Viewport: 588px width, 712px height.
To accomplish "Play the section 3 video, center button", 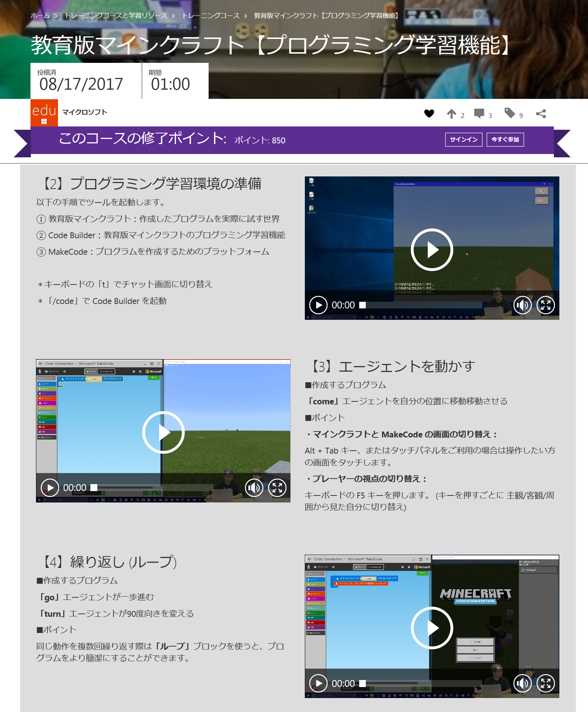I will (x=163, y=432).
